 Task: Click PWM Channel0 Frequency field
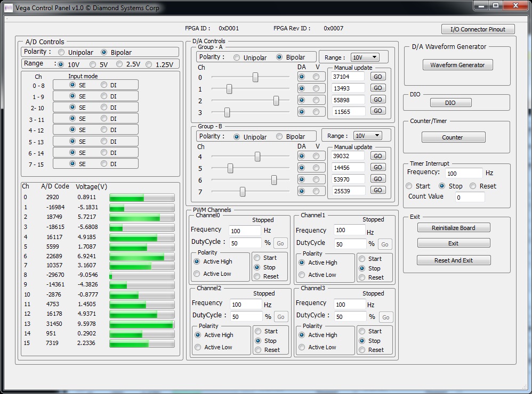pos(245,231)
